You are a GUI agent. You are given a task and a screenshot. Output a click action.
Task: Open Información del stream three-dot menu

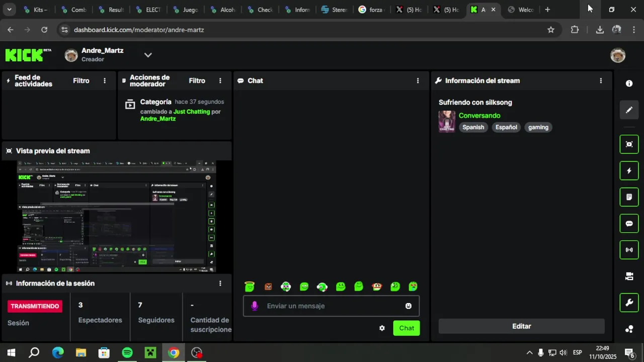point(601,80)
